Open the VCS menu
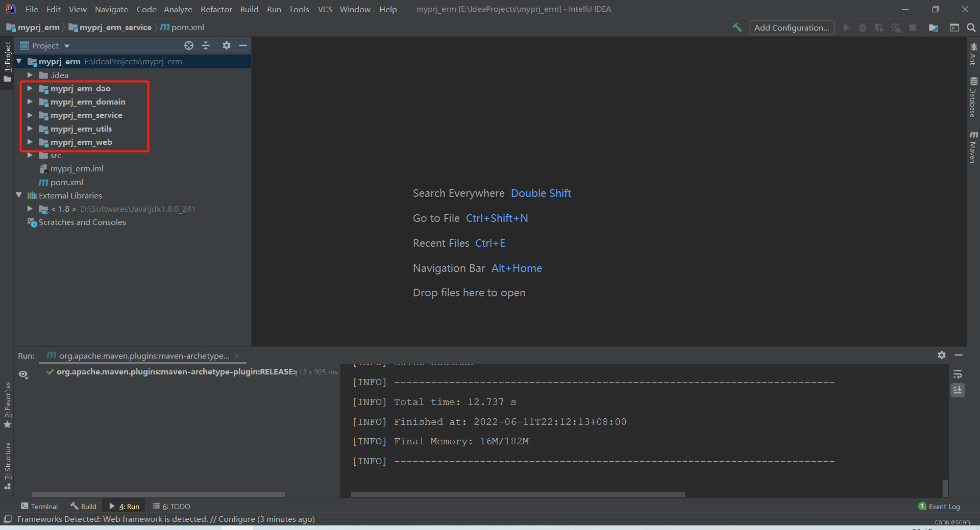 (x=325, y=9)
